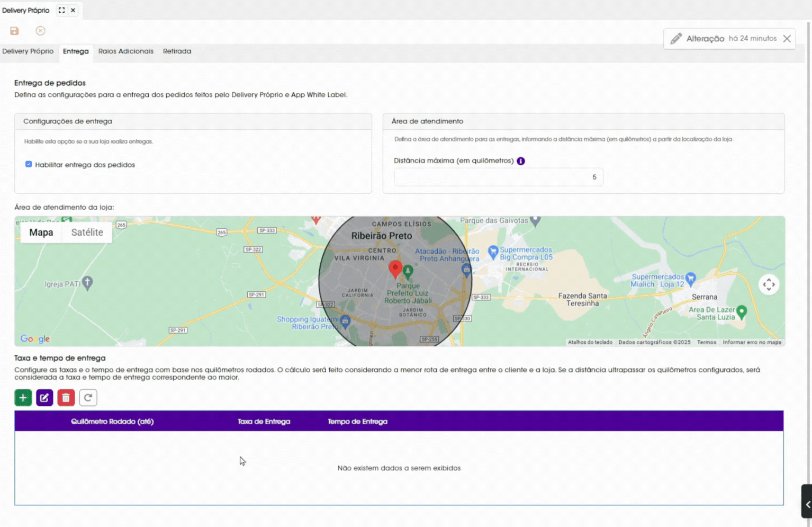Click the Serrana town label
This screenshot has width=812, height=527.
(x=704, y=297)
